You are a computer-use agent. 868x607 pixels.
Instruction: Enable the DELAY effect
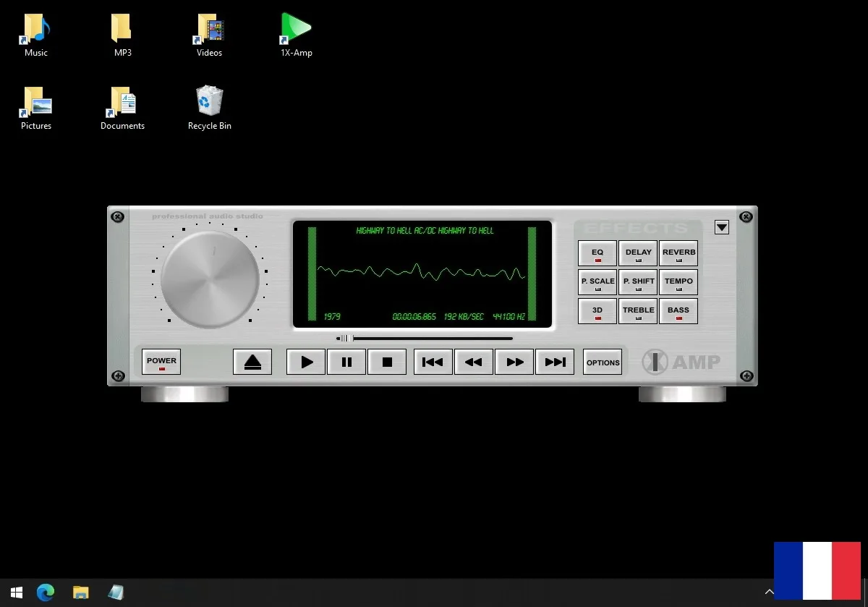pos(638,252)
